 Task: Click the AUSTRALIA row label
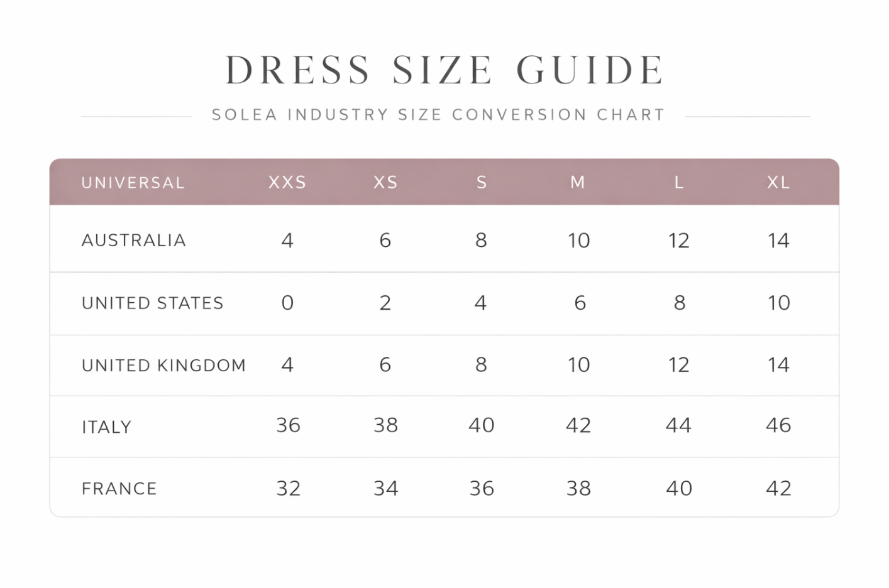pyautogui.click(x=134, y=240)
